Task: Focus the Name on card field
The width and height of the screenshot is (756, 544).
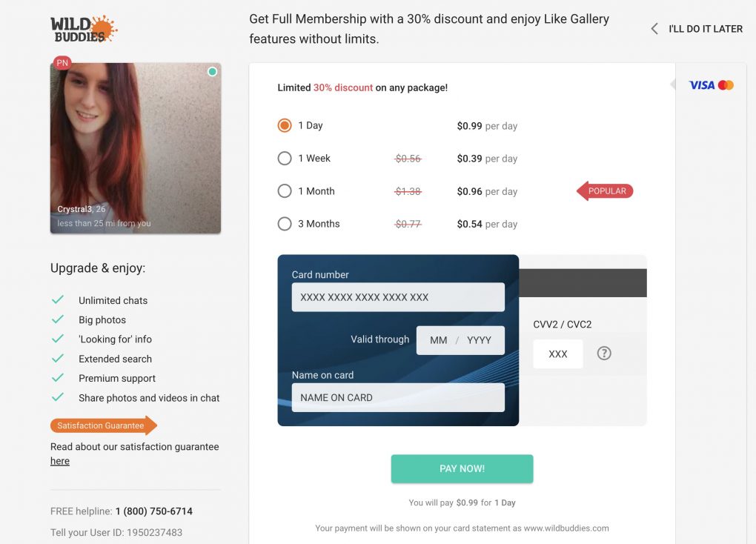Action: [x=398, y=397]
